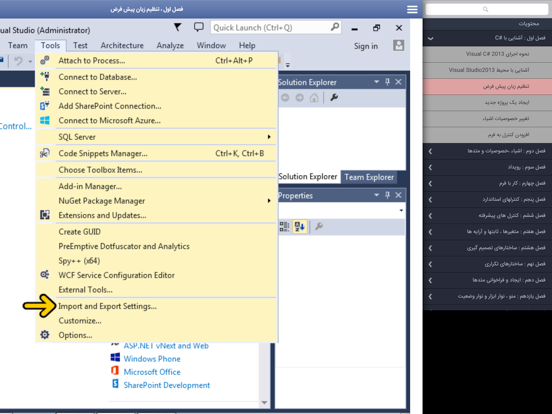The width and height of the screenshot is (552, 414).
Task: Expand chapter 'فصل چهارم : کار با فرم'
Action: 430,183
